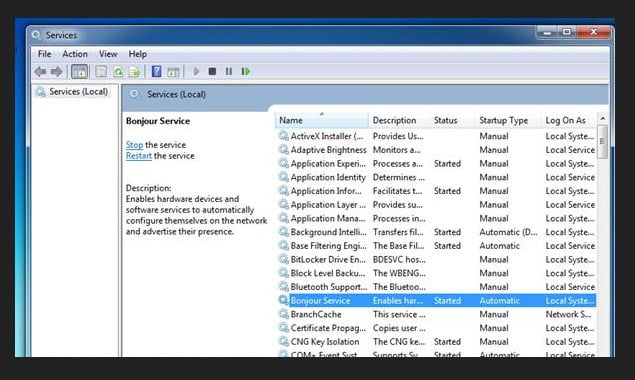Viewport: 635px width, 380px height.
Task: Select the Certificate Propagation service
Action: coord(436,328)
